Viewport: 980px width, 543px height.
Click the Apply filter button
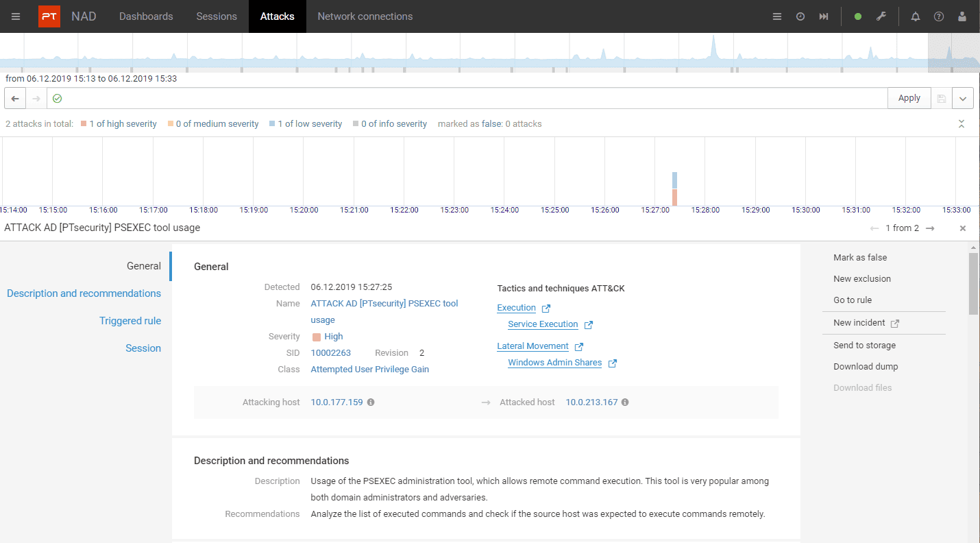909,98
